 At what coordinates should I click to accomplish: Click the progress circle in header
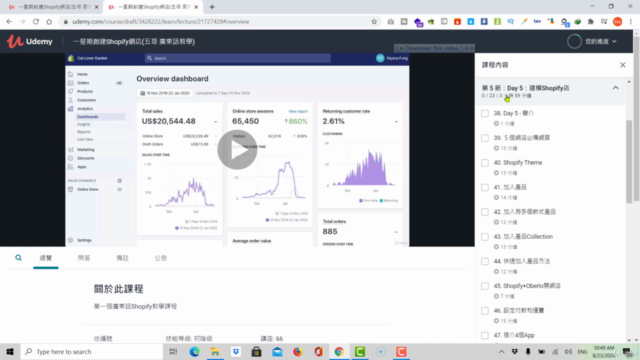coord(574,41)
